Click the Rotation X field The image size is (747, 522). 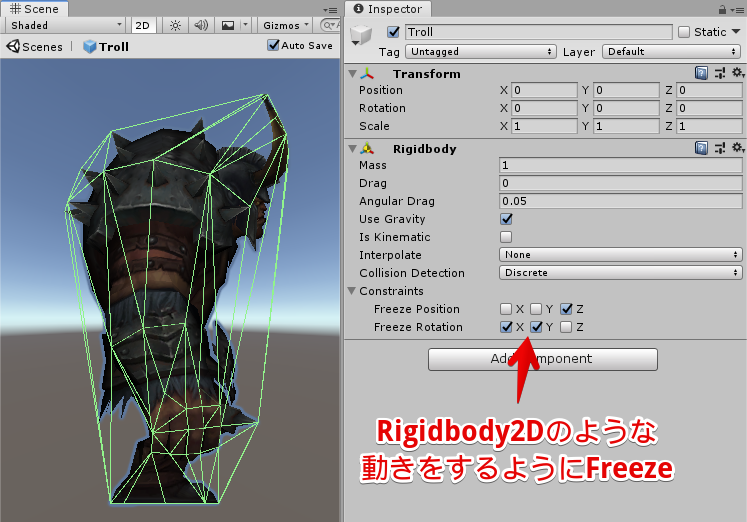(x=544, y=108)
